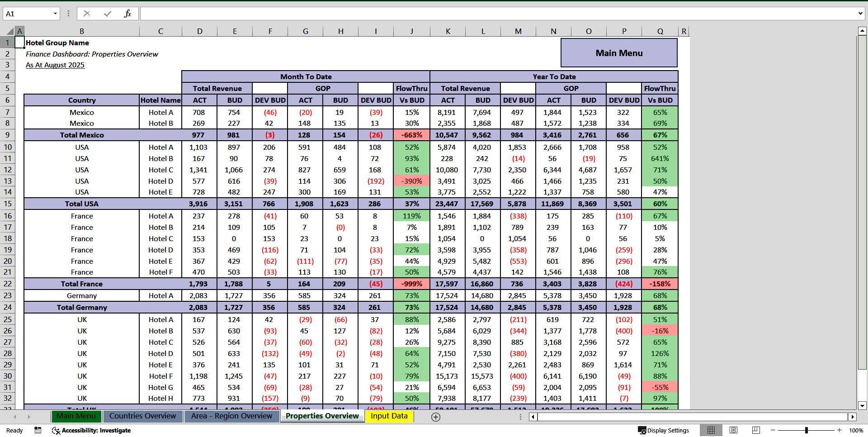
Task: Click the Main Menu button
Action: tap(619, 53)
